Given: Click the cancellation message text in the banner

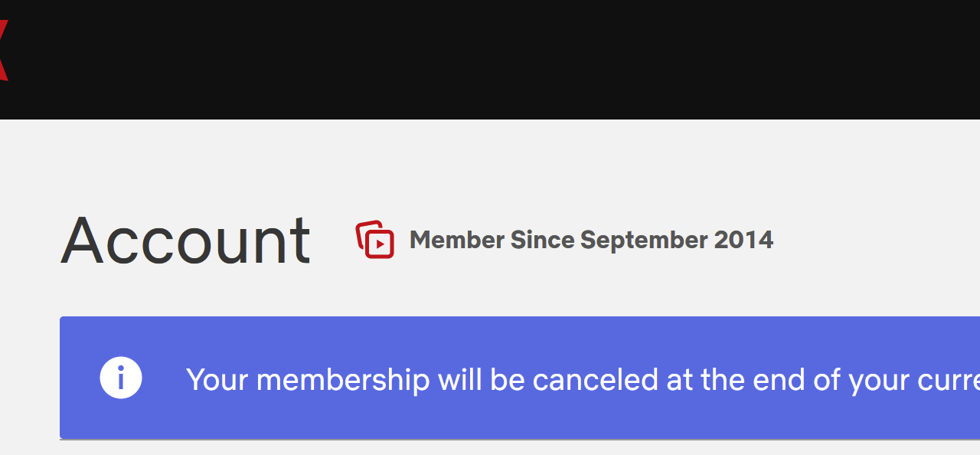Looking at the screenshot, I should point(536,378).
